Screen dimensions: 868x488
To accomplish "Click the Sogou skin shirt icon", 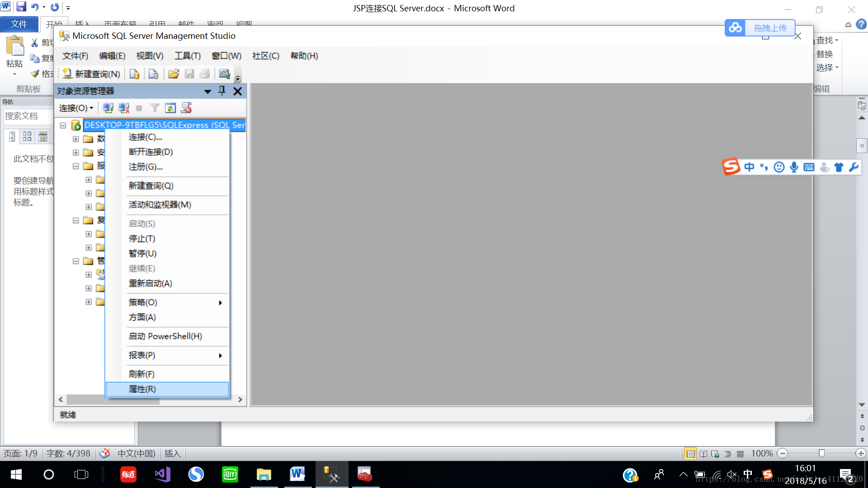I will point(839,167).
